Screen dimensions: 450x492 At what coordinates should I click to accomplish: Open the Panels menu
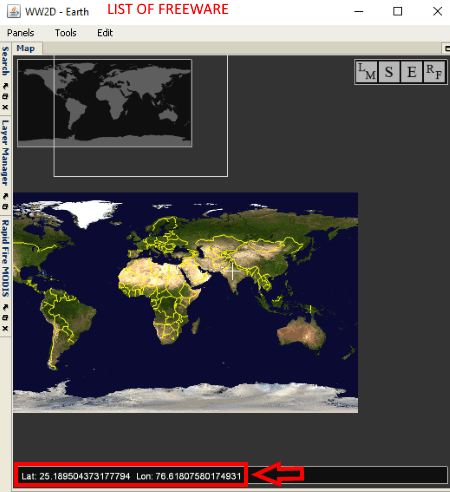tap(21, 33)
